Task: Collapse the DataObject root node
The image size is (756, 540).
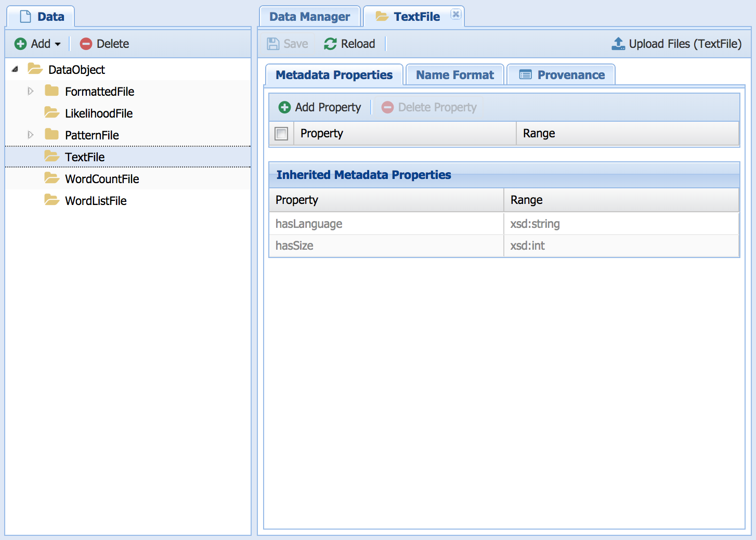Action: tap(15, 69)
